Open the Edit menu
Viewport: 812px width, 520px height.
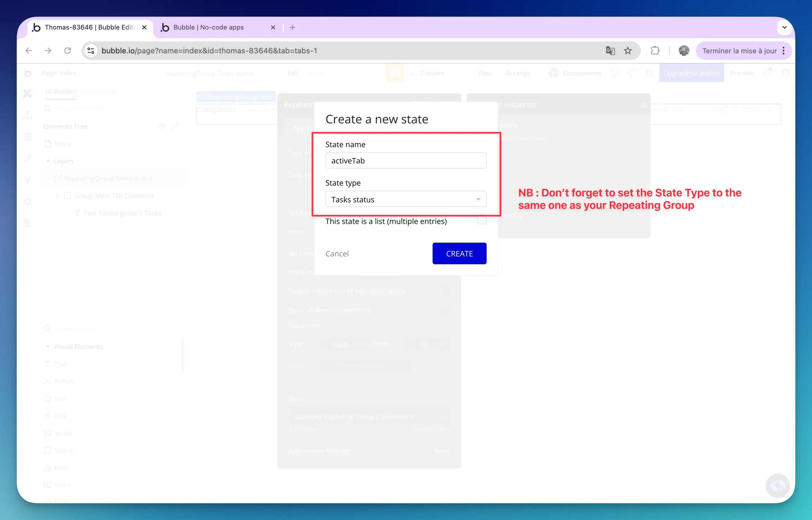293,73
